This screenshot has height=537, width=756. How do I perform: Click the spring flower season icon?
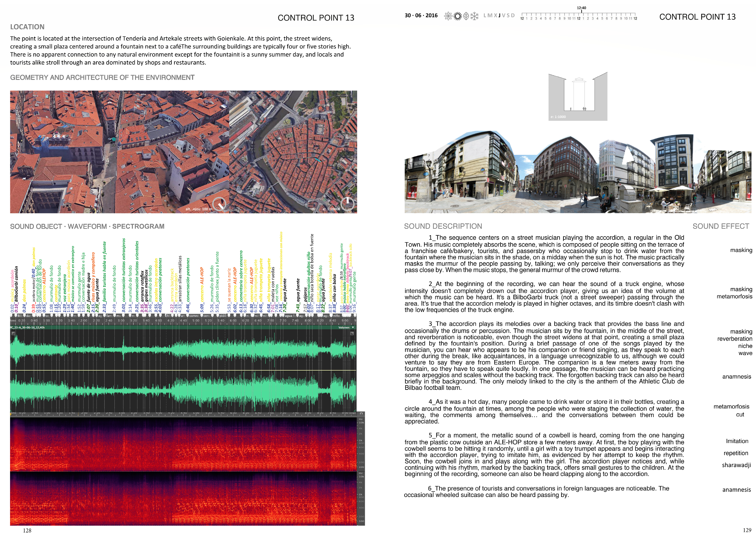point(448,16)
